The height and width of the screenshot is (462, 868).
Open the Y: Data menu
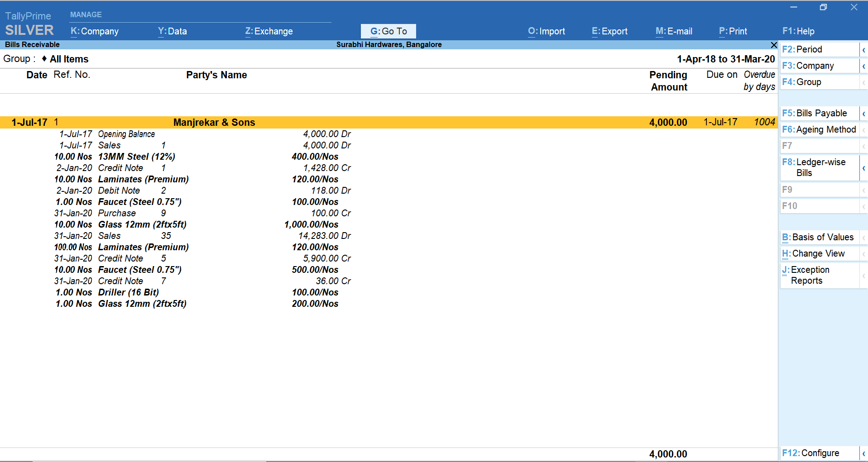[x=172, y=31]
